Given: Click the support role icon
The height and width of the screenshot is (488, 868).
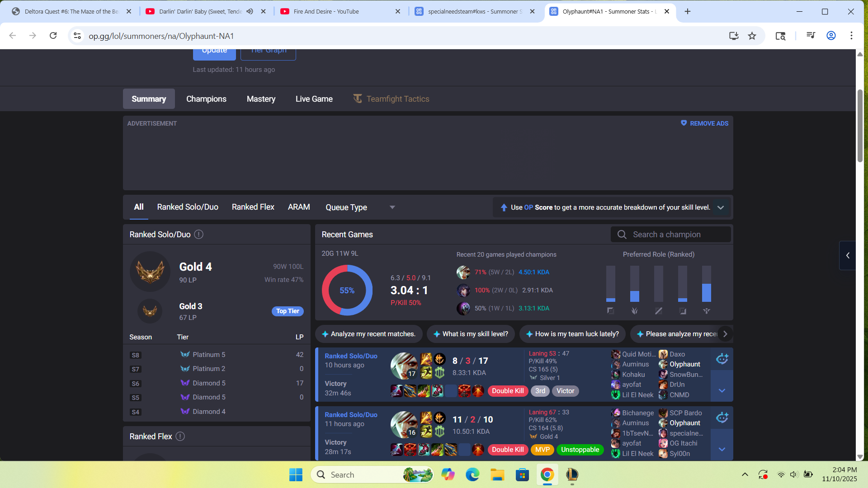Looking at the screenshot, I should click(x=706, y=311).
